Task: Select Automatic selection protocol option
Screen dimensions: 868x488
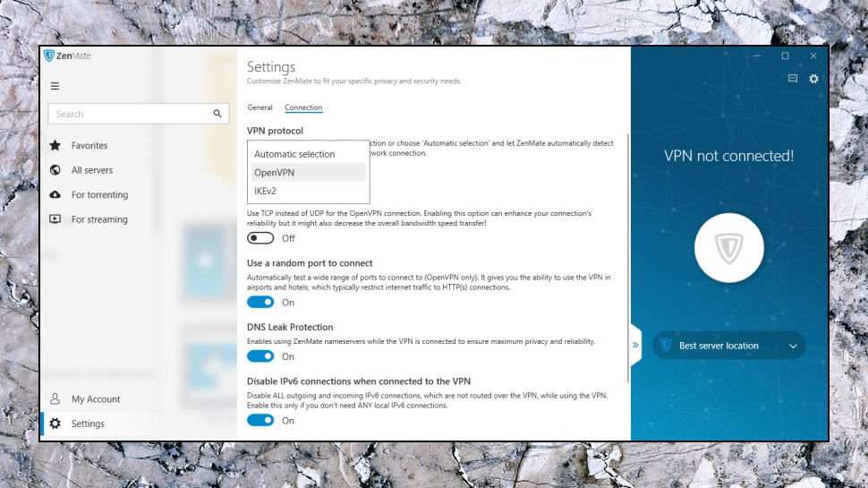Action: (x=309, y=154)
